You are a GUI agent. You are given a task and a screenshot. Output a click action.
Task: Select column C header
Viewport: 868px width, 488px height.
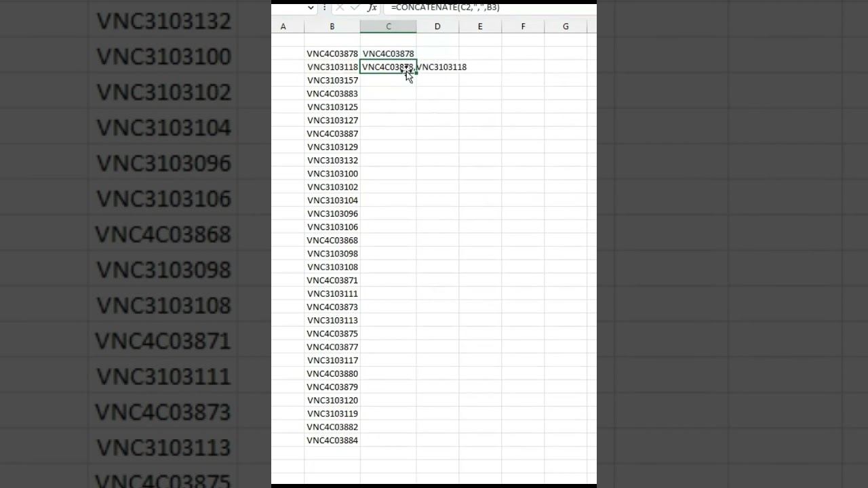click(389, 26)
